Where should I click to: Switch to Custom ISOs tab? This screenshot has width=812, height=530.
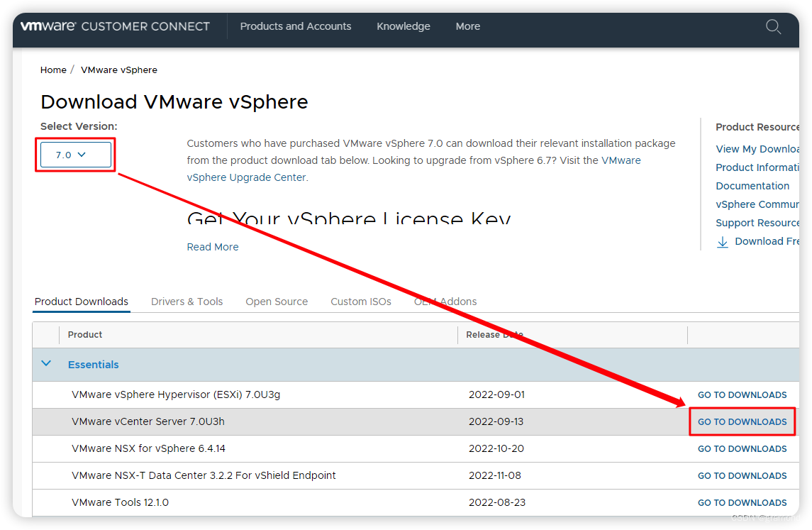pos(361,302)
